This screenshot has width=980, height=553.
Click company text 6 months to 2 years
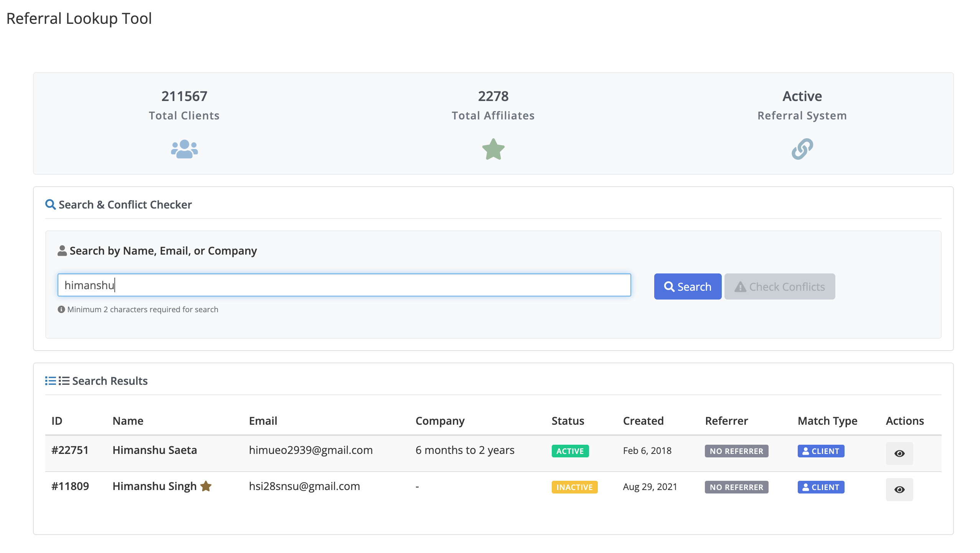[x=465, y=450]
